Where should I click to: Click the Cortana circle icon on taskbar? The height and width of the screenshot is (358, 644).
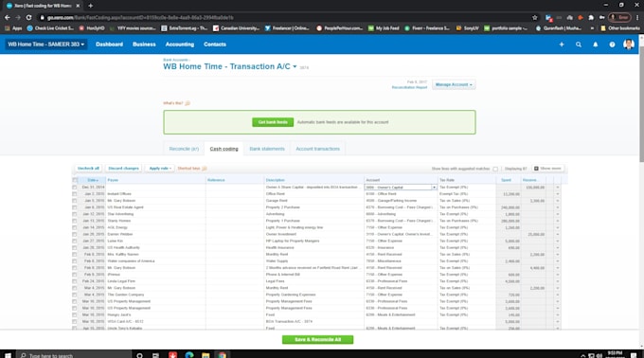[139, 355]
